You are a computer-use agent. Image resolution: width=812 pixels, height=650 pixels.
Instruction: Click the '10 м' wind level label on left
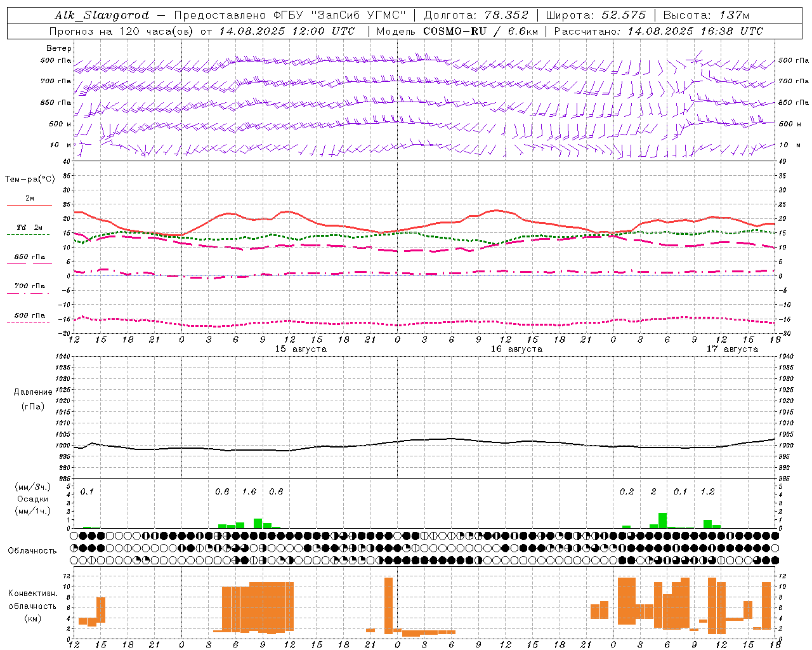pos(60,145)
